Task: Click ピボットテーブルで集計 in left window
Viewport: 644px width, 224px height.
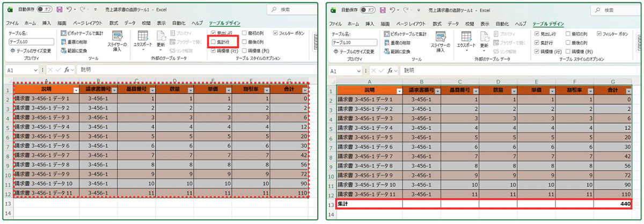Action: click(x=82, y=33)
